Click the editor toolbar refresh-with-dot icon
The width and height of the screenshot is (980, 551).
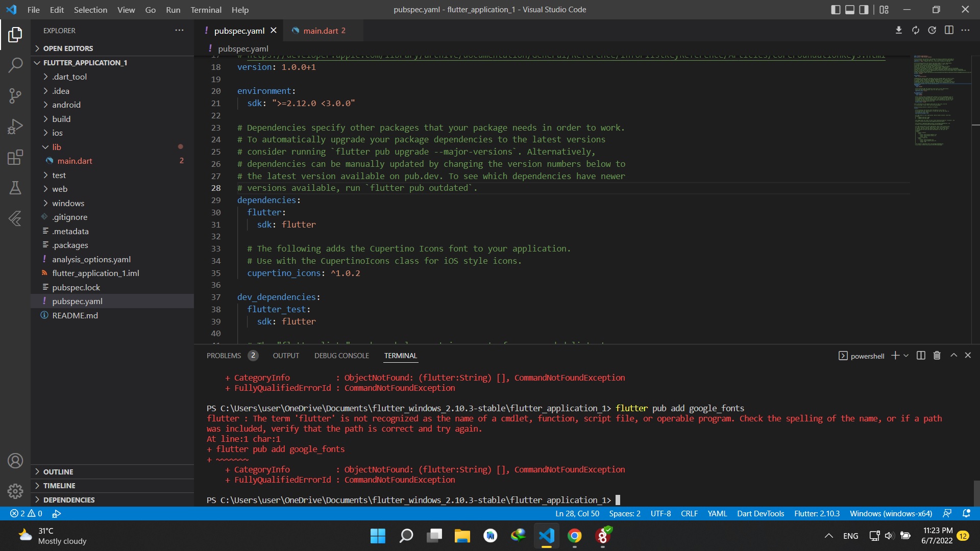tap(932, 31)
